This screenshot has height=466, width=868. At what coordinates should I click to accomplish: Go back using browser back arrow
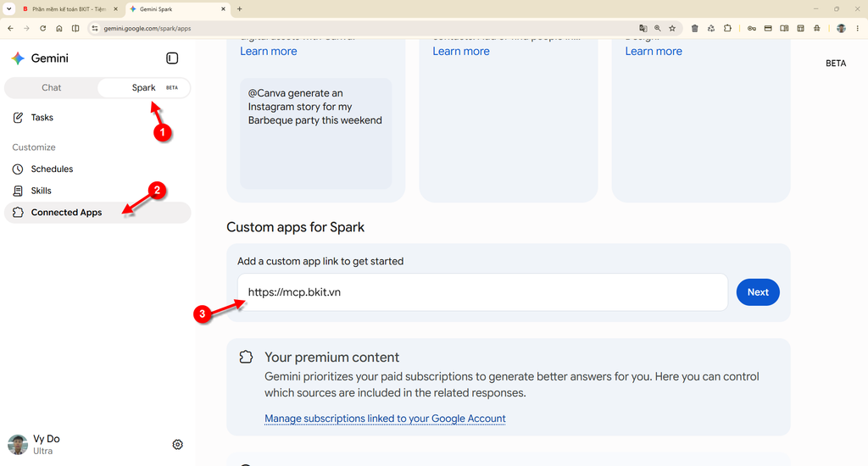(x=10, y=28)
